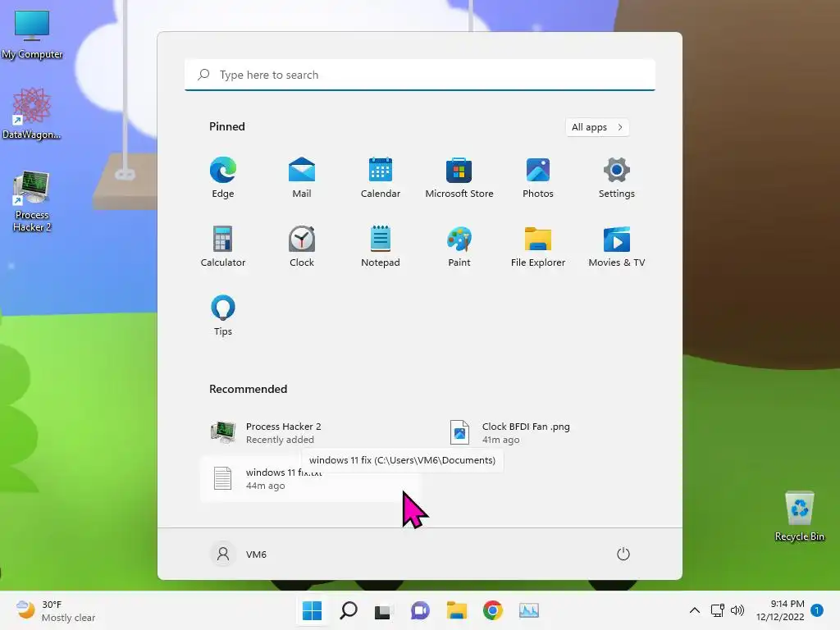The width and height of the screenshot is (840, 630).
Task: Open the Chat icon on the taskbar
Action: pos(420,610)
